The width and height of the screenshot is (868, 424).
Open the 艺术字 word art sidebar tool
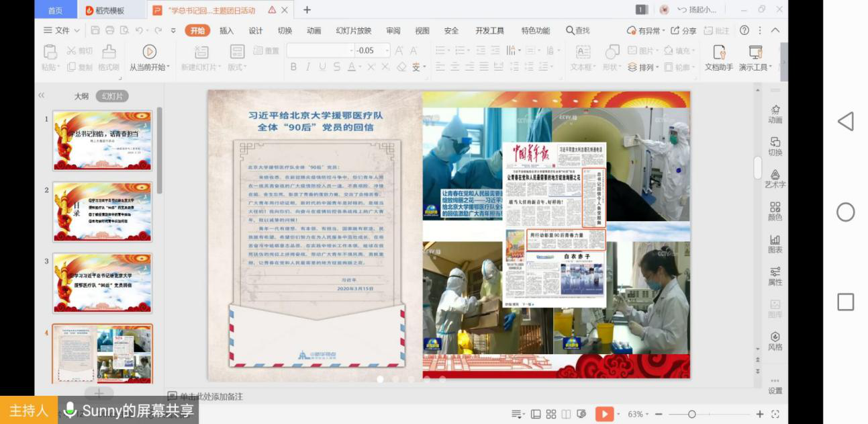[x=775, y=178]
